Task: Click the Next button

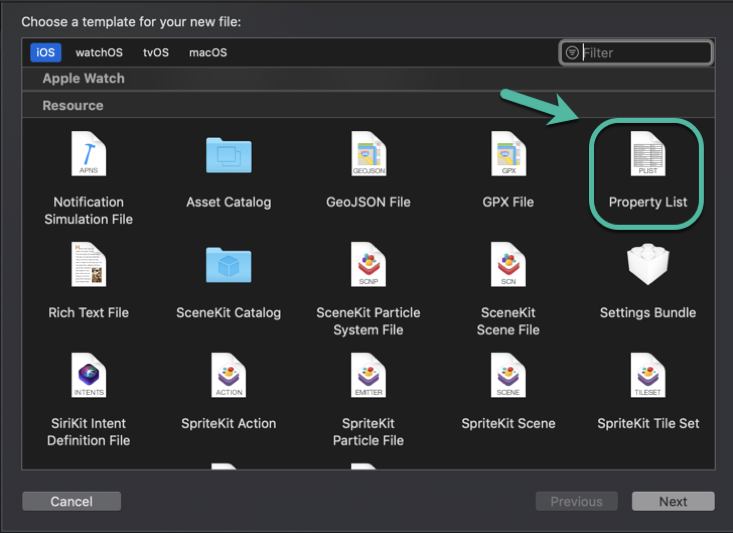Action: (x=673, y=501)
